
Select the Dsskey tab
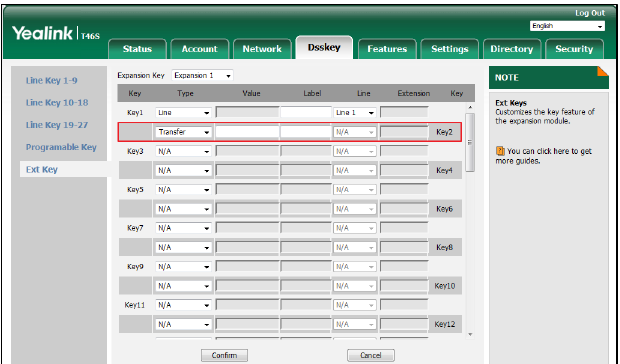click(324, 47)
